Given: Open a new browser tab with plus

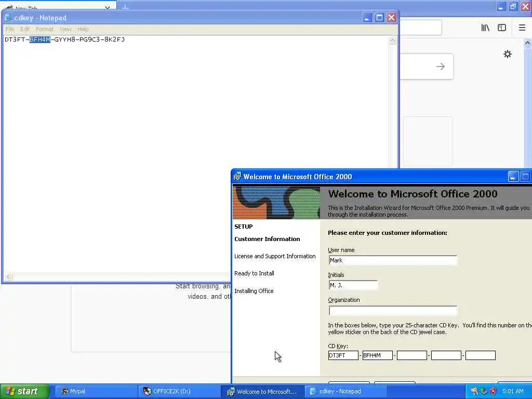Looking at the screenshot, I should 125,7.
